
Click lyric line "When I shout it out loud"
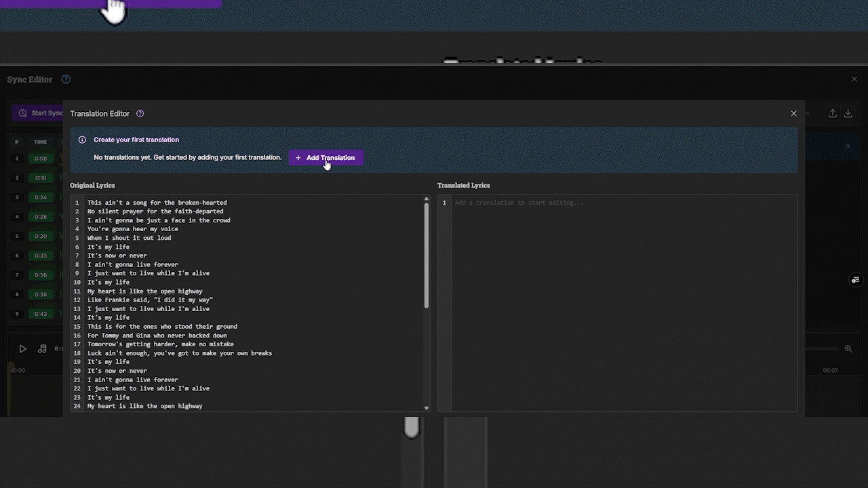(130, 238)
